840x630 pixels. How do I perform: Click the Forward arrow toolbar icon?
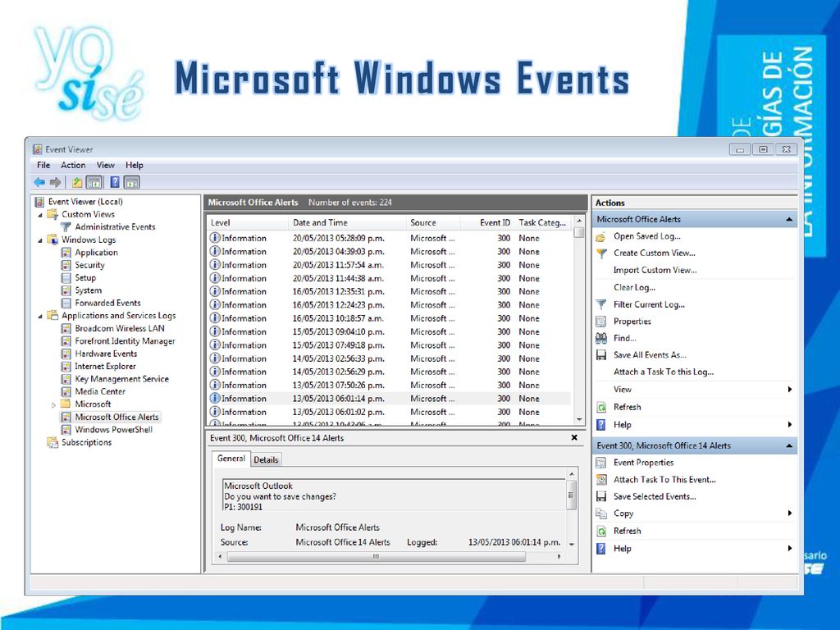(55, 183)
